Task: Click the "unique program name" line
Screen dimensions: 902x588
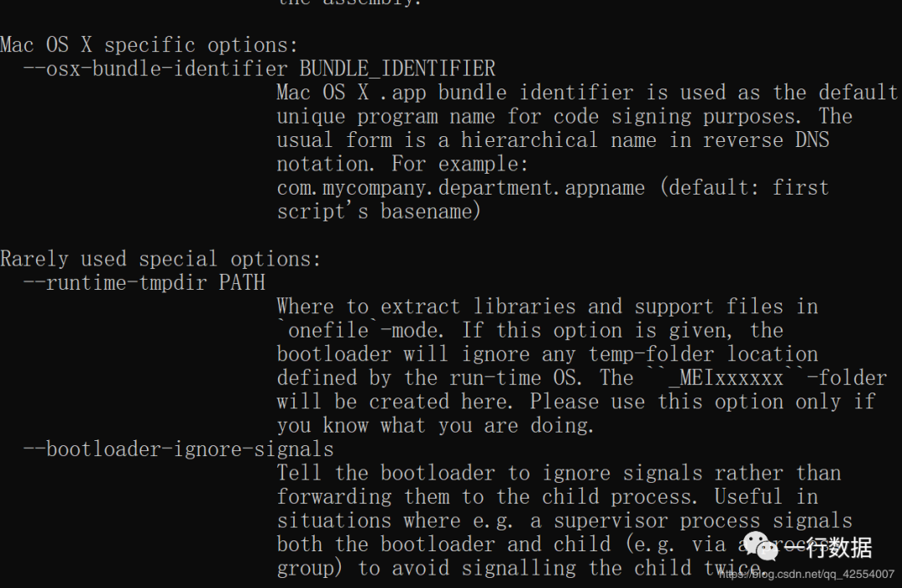Action: (565, 116)
